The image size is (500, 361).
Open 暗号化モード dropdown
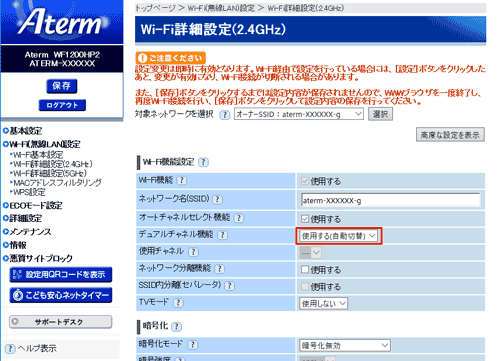(345, 345)
